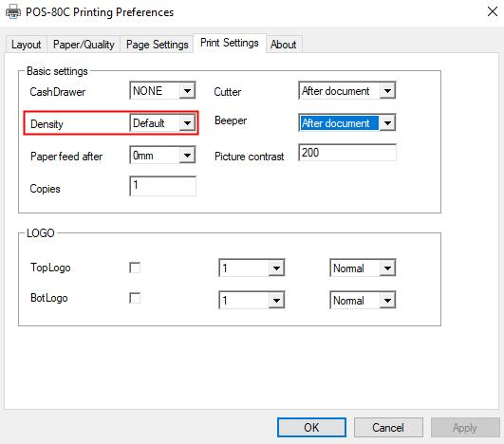Expand the Beeper dropdown

coord(347,122)
